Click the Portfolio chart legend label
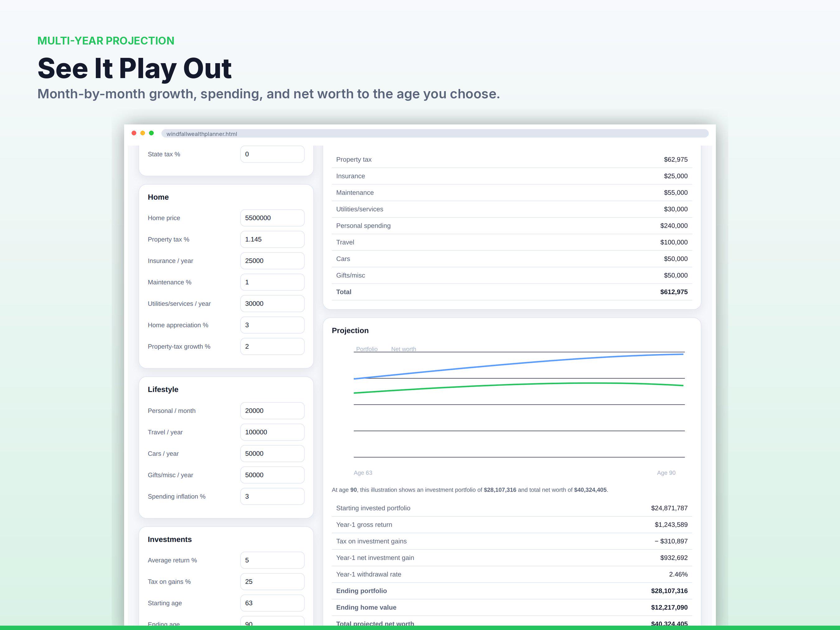 point(367,349)
